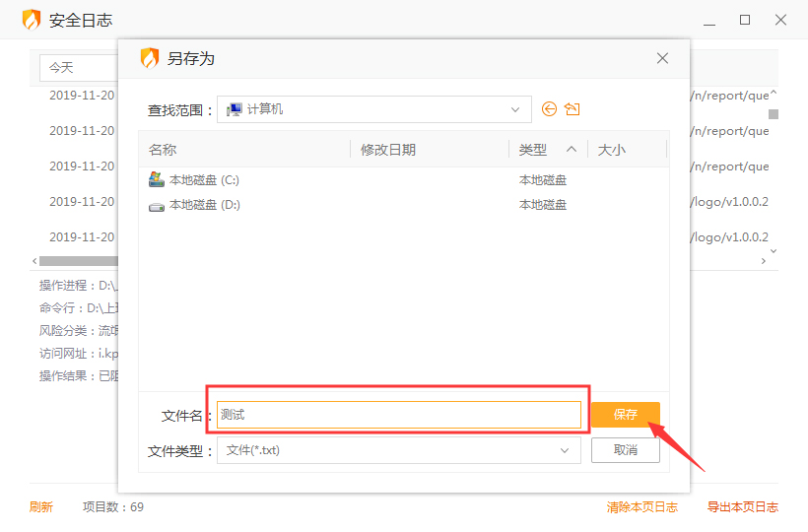
Task: Click the 文件名 filename input field
Action: click(x=398, y=415)
